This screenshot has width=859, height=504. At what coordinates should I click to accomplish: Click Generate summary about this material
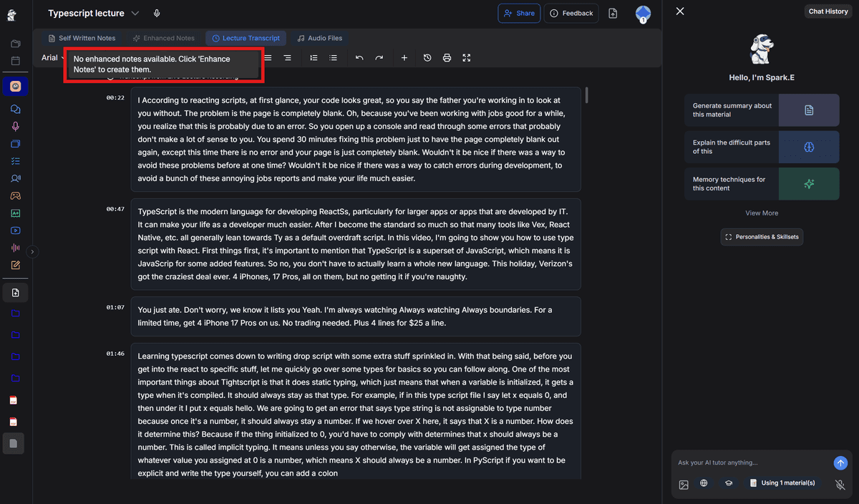(762, 110)
